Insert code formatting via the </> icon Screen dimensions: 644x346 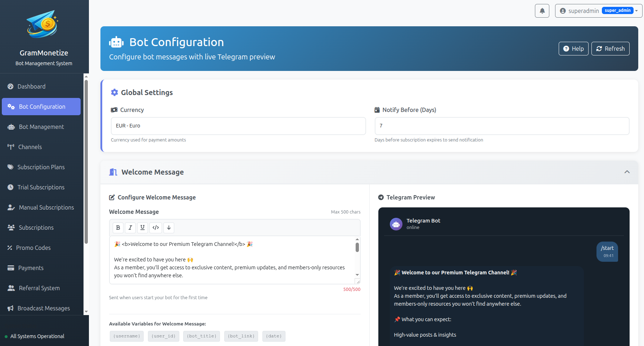pyautogui.click(x=156, y=228)
